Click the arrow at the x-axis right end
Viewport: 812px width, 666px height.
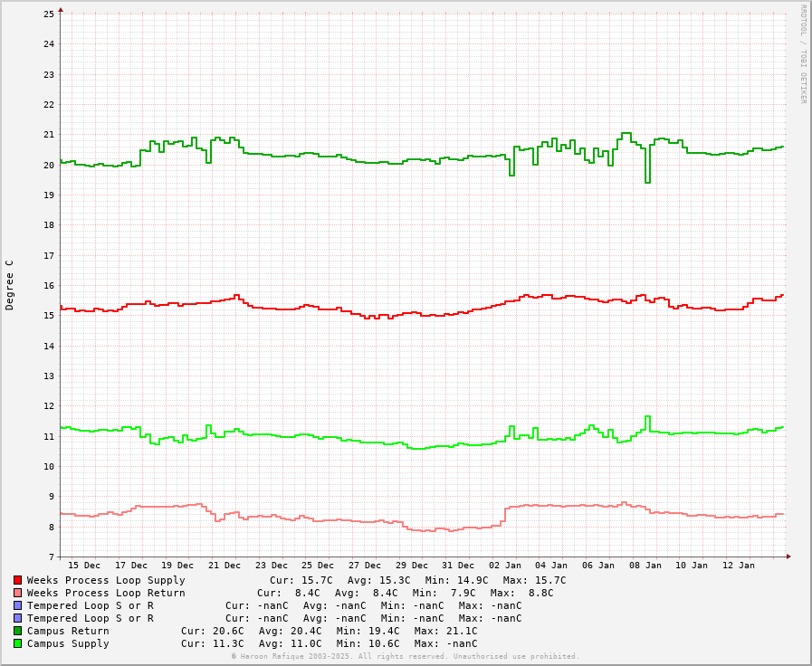(788, 557)
